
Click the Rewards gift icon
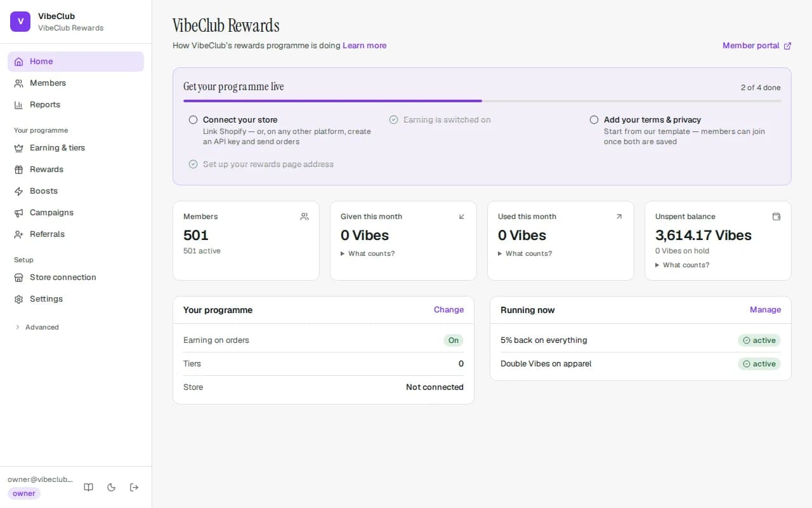[x=18, y=170]
